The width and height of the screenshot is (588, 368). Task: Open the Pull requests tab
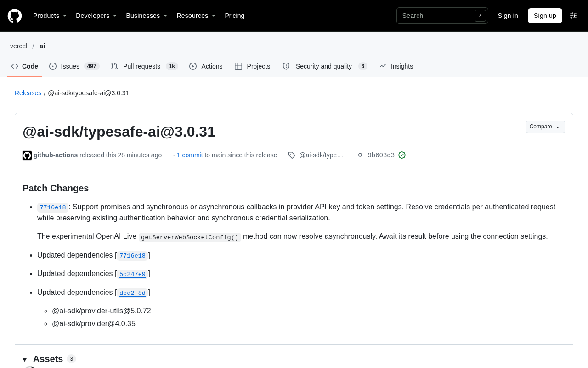(x=144, y=66)
